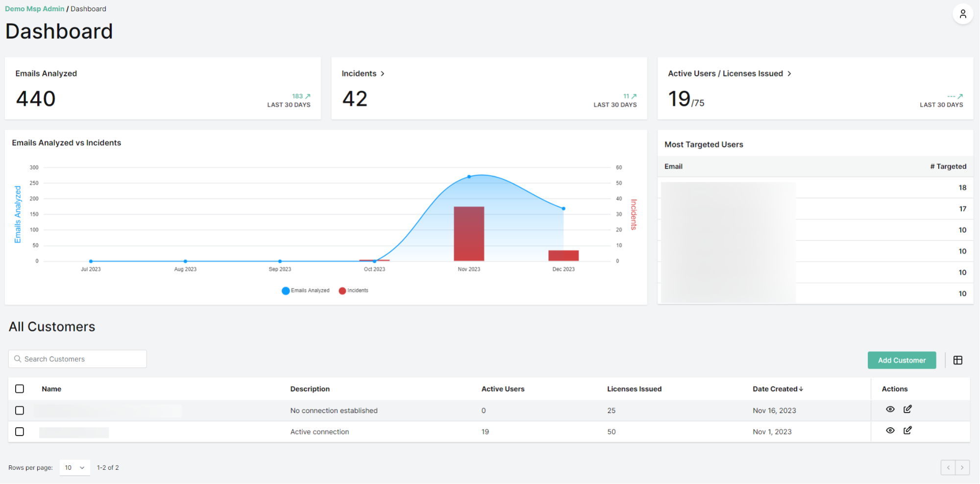The width and height of the screenshot is (980, 484).
Task: Click the column layout icon beside Add Customer
Action: coord(958,360)
